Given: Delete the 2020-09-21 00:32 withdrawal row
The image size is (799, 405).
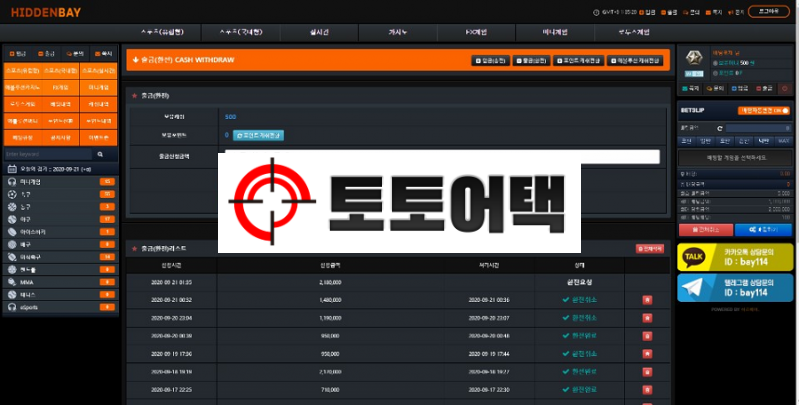Looking at the screenshot, I should click(647, 300).
